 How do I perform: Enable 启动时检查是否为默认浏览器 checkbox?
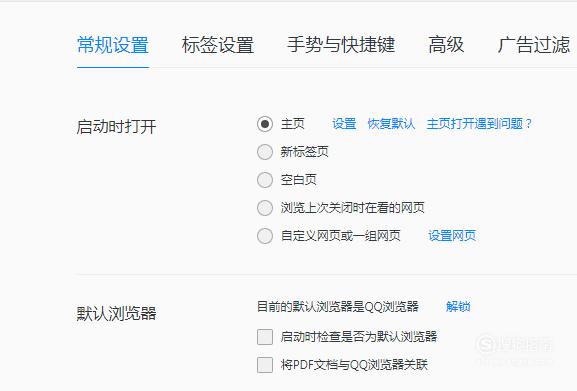[265, 337]
